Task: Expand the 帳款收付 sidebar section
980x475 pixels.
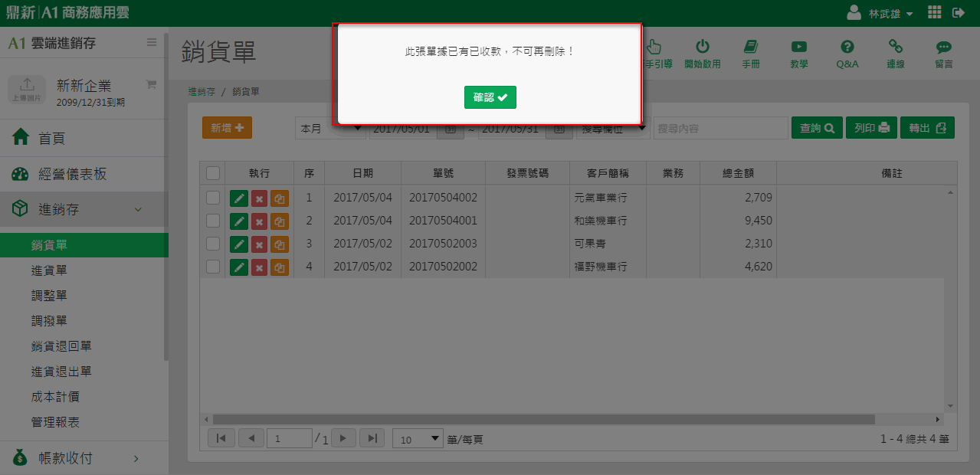Action: tap(83, 458)
